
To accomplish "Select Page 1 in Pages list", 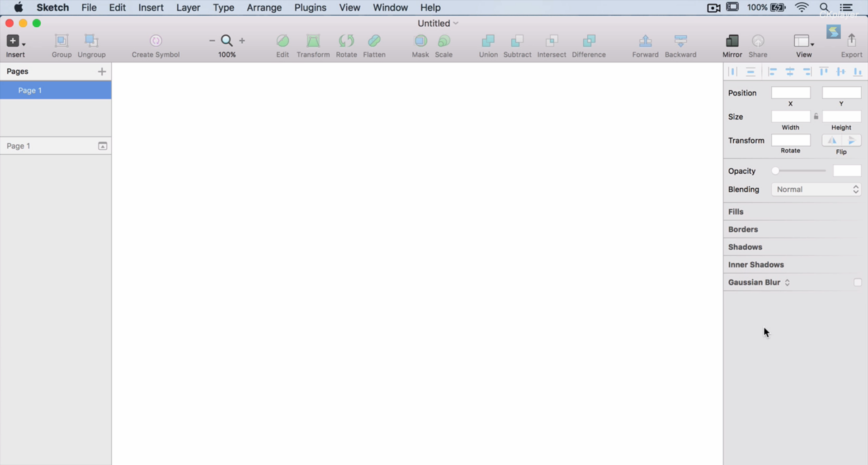I will [x=56, y=90].
